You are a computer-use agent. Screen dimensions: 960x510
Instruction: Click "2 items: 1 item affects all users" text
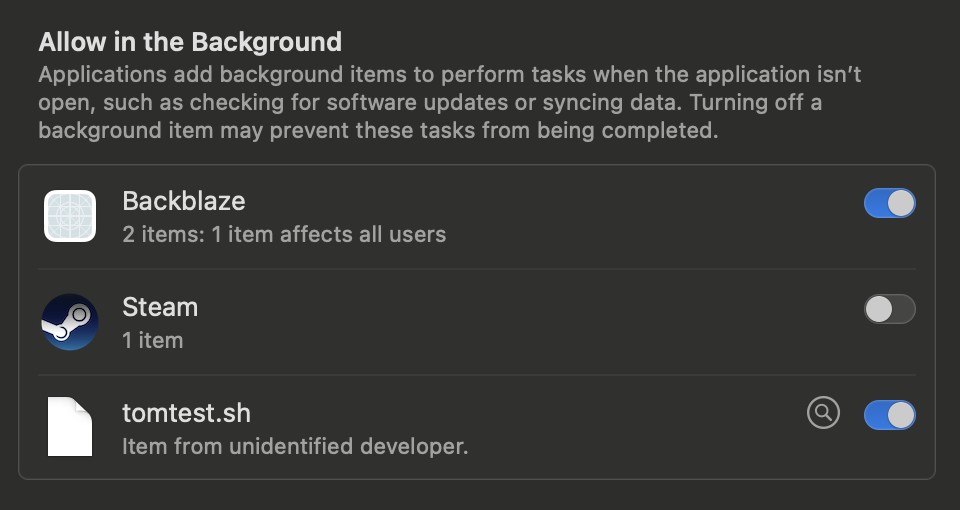(x=284, y=234)
